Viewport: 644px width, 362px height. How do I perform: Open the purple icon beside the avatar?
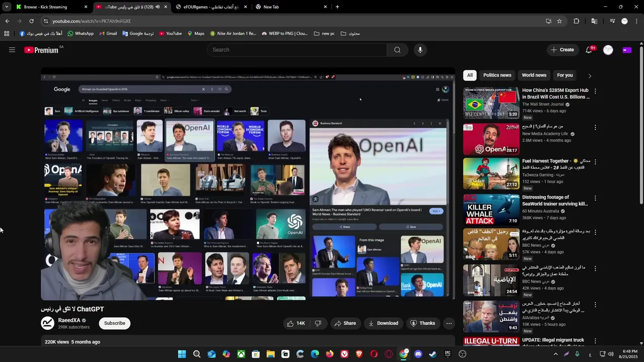627,50
